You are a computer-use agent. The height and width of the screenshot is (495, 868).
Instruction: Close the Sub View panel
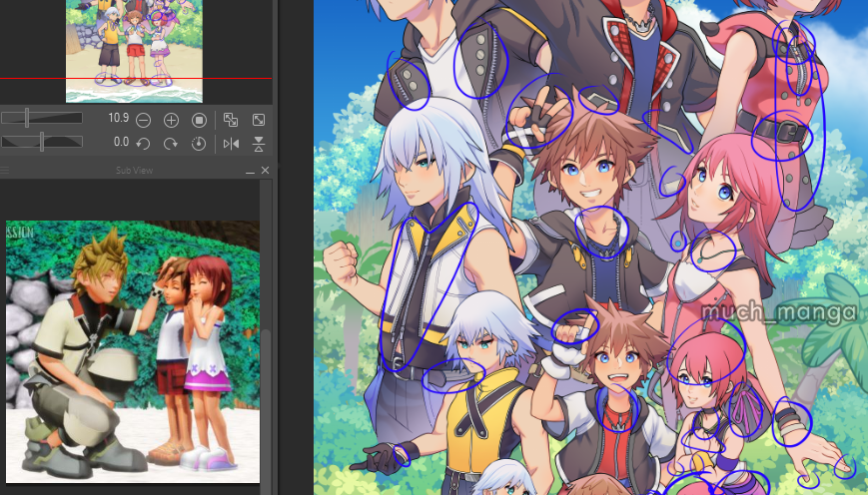[x=265, y=171]
